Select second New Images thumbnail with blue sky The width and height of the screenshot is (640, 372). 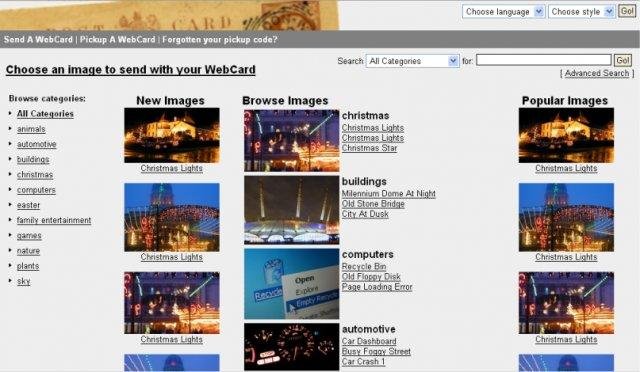pos(172,217)
